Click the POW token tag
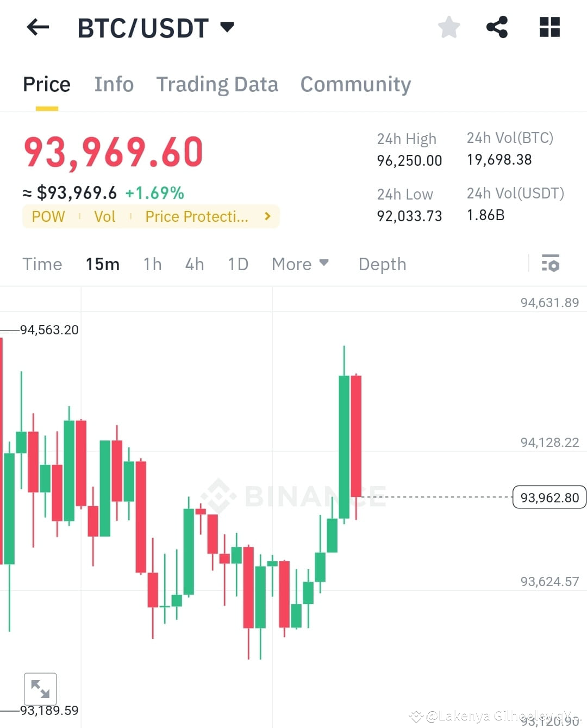The width and height of the screenshot is (587, 728). click(48, 216)
